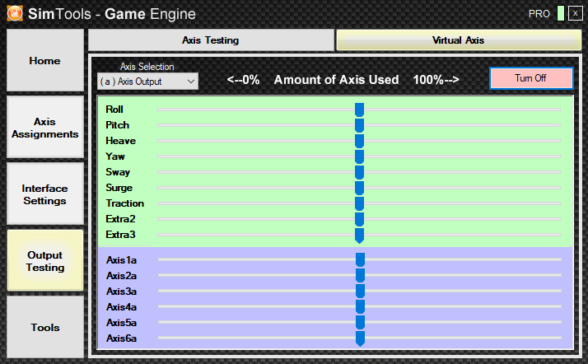Open the Tools section
Screen dimensions: 588x364
coord(45,328)
